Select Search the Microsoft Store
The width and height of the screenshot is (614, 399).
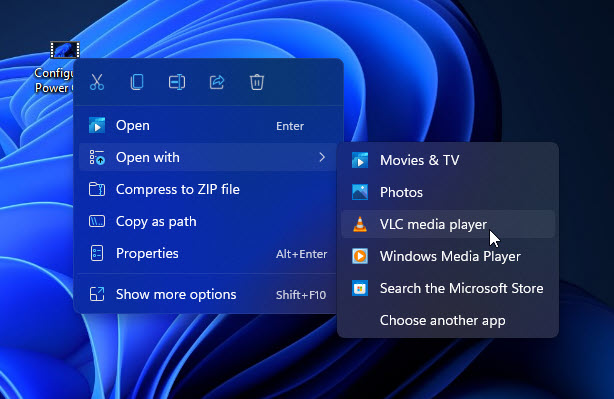tap(448, 289)
